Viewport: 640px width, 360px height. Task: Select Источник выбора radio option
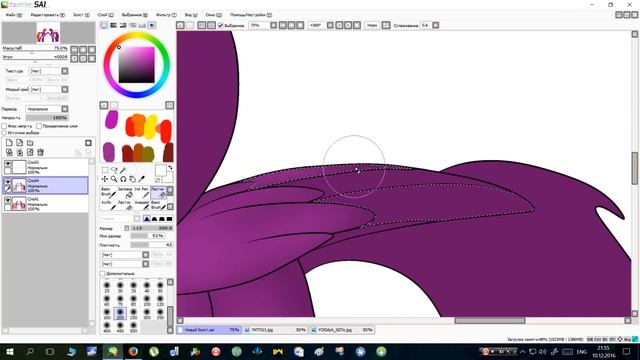[x=4, y=133]
